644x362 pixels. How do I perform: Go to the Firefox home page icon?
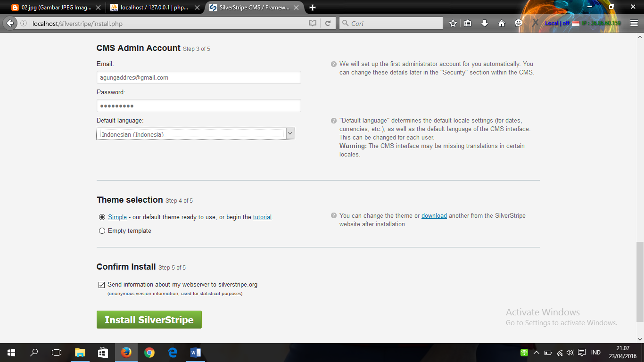(502, 23)
